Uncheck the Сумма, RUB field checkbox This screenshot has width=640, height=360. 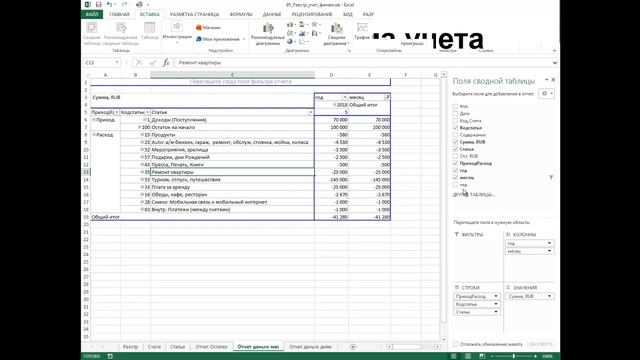pos(455,142)
